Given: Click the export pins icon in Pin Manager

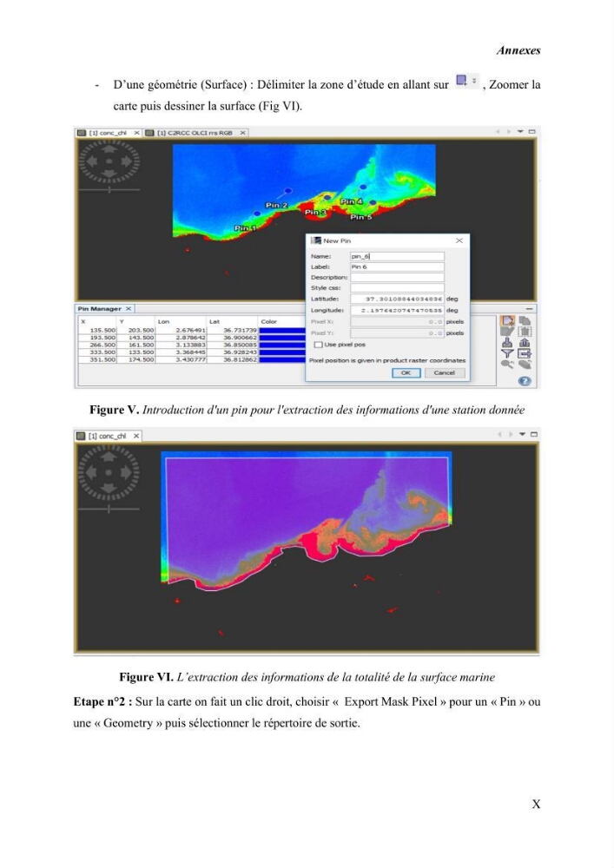Looking at the screenshot, I should (x=525, y=343).
